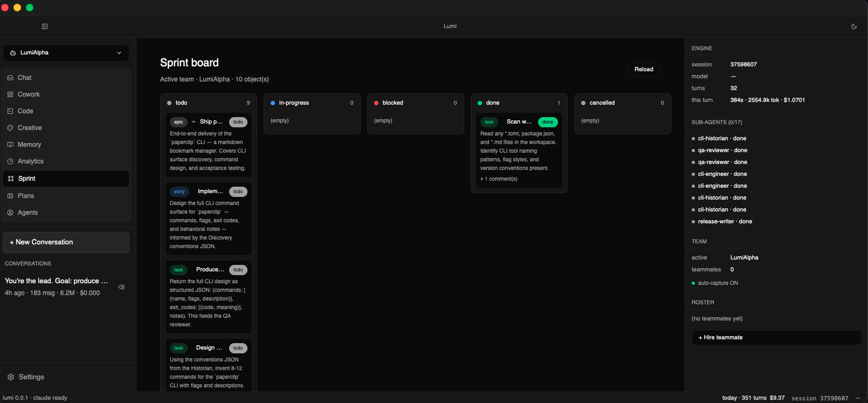868x403 pixels.
Task: Open Creative in the sidebar
Action: tap(66, 128)
